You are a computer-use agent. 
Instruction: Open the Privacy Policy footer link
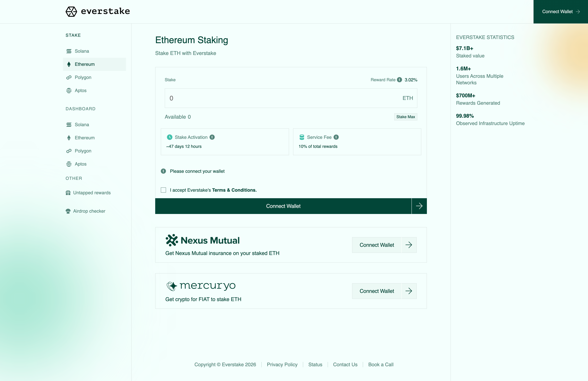tap(282, 364)
